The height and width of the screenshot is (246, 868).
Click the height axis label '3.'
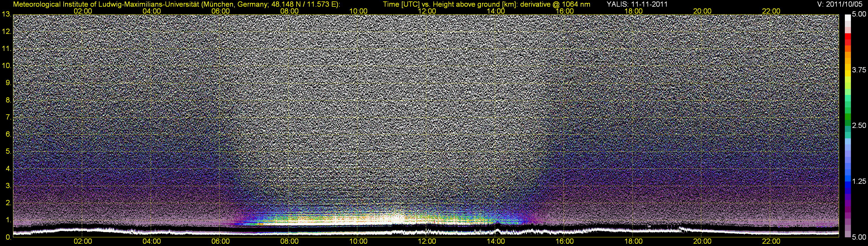coord(8,186)
